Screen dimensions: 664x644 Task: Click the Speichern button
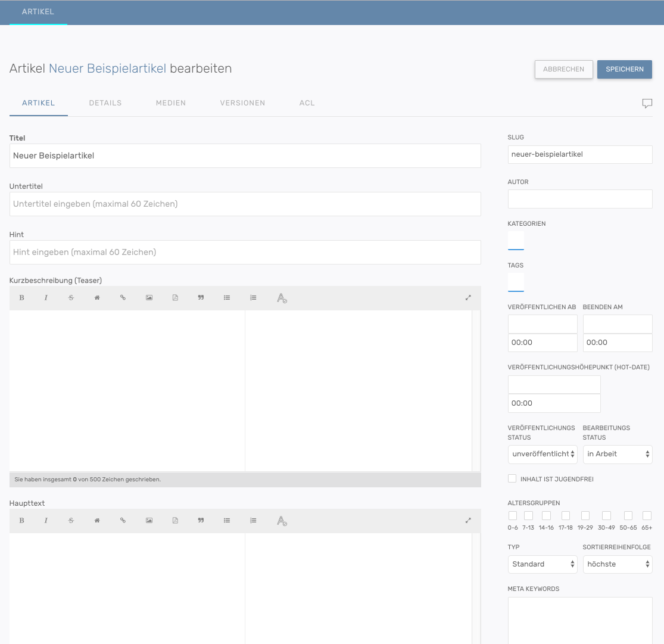click(x=625, y=69)
